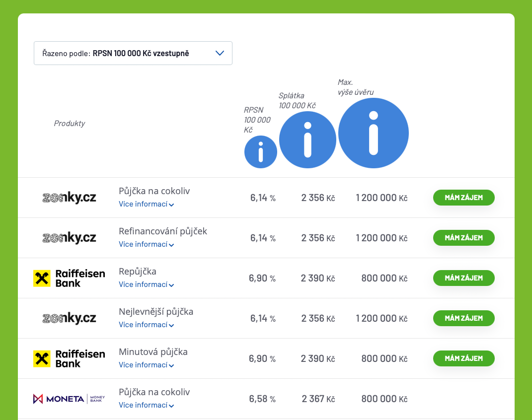Click MÁM ZÁJEM for Raiffeisen Repůjčka
Image resolution: width=532 pixels, height=420 pixels.
(x=464, y=278)
